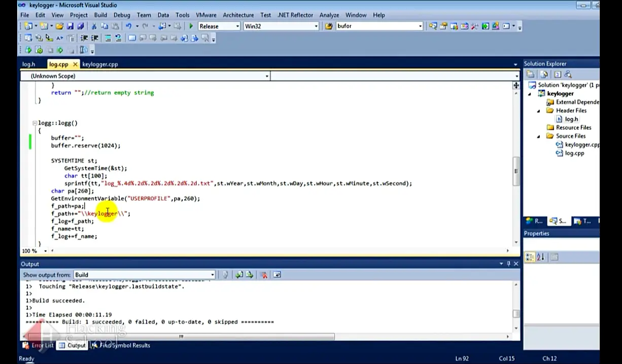Toggle a bookmark on the current line
Screen dimensions: 622x364
(132, 38)
